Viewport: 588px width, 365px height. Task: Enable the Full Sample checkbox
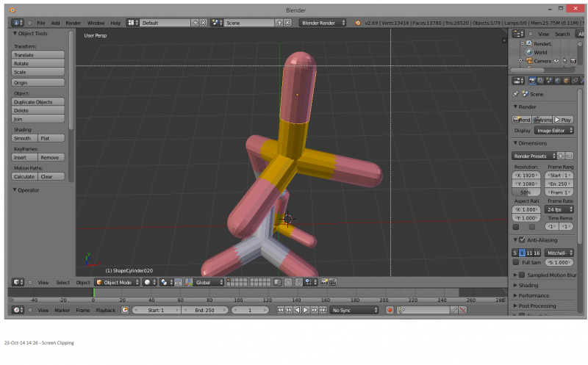pyautogui.click(x=516, y=262)
